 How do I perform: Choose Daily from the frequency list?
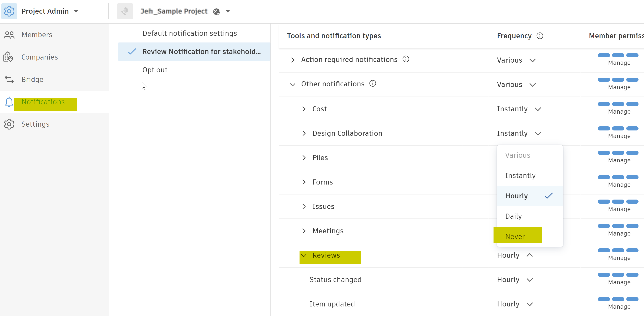[x=513, y=216]
